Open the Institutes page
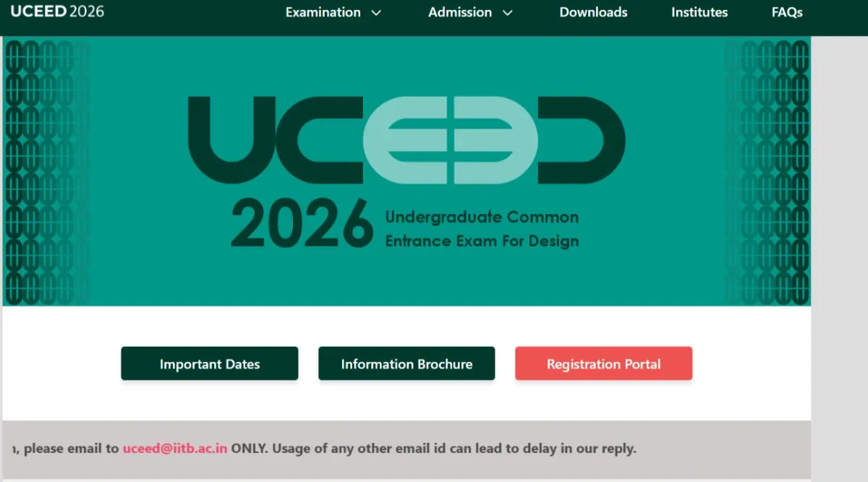This screenshot has height=482, width=868. tap(699, 12)
